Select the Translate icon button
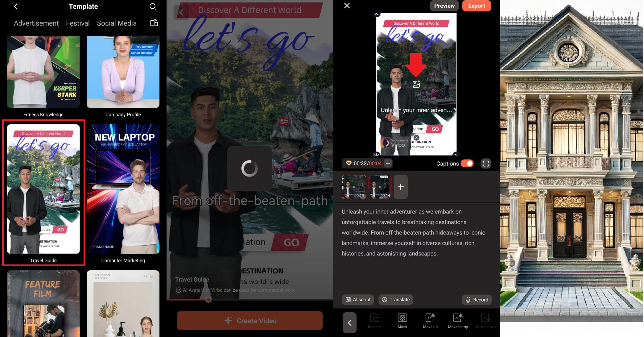The image size is (644, 337). (395, 299)
